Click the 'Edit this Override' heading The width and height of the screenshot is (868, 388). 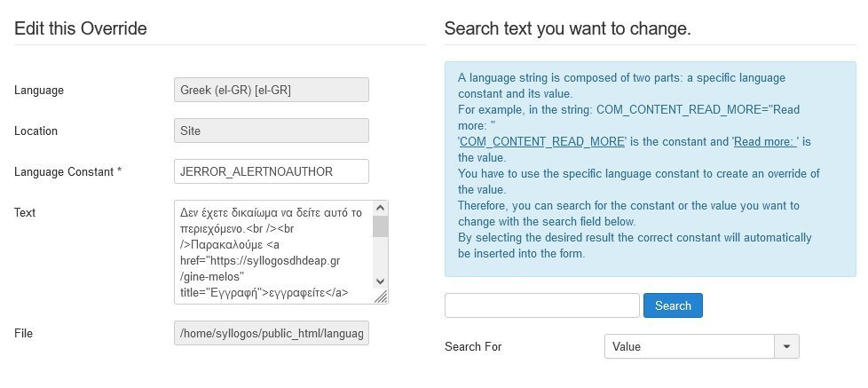(81, 28)
